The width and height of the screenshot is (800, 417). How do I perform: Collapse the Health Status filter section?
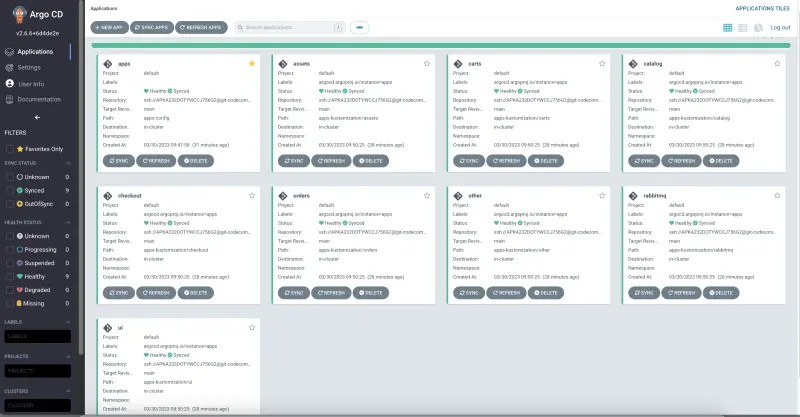click(69, 222)
